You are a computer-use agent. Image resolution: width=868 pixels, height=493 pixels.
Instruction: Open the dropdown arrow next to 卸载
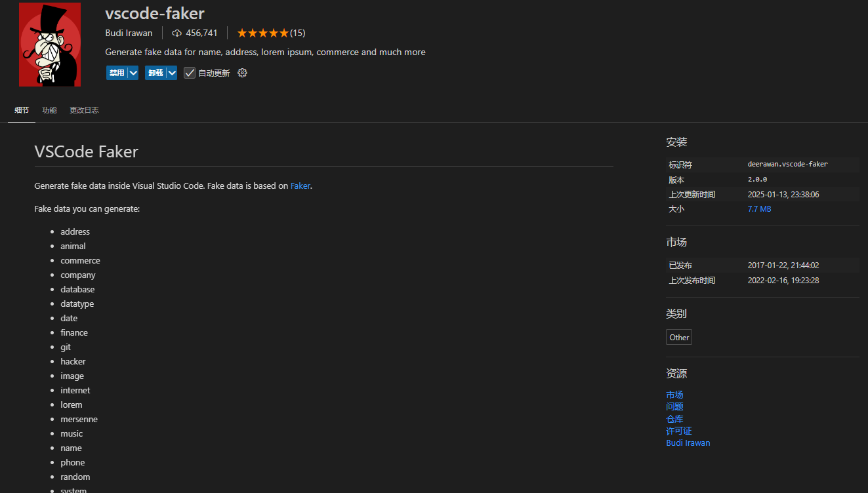click(x=172, y=73)
